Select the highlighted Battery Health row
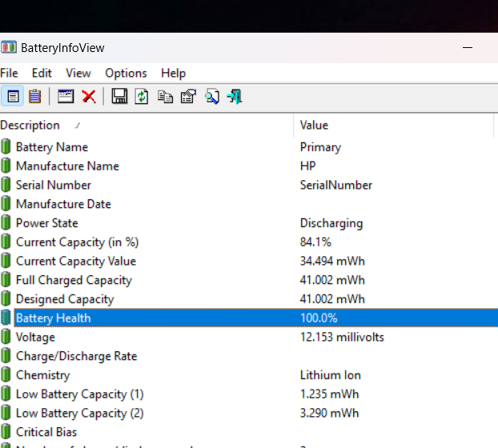 [249, 318]
